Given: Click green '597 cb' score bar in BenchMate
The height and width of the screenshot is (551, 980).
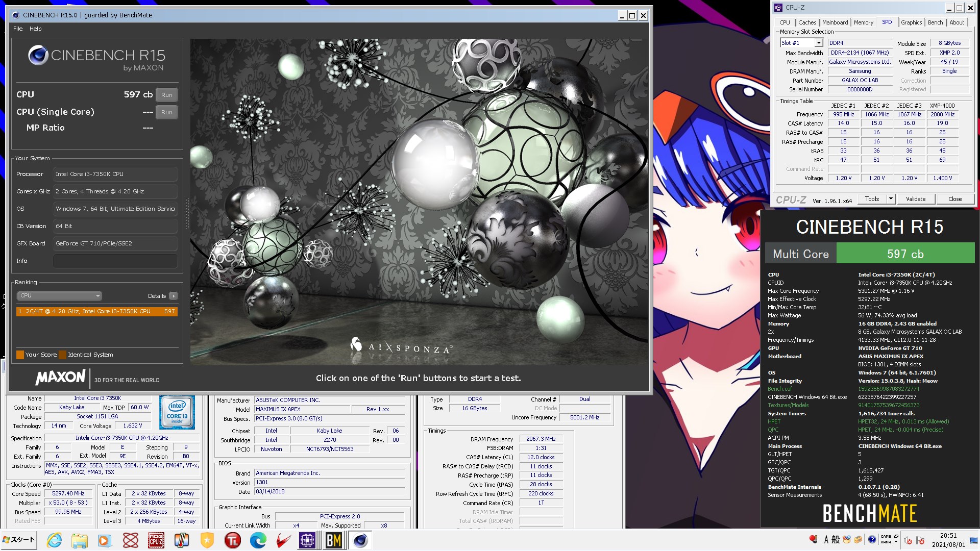Looking at the screenshot, I should click(905, 254).
